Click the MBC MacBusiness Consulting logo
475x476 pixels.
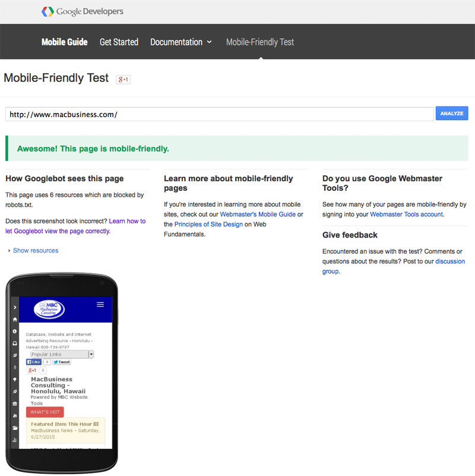pos(49,310)
